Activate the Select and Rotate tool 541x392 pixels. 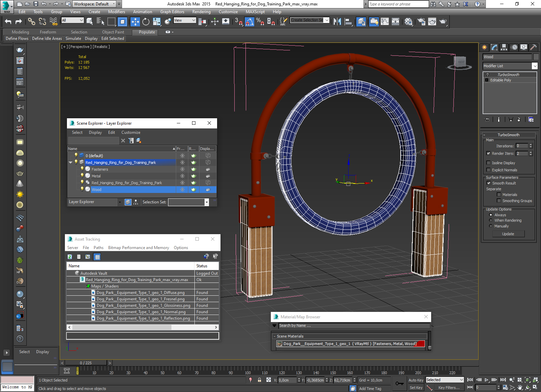click(146, 22)
